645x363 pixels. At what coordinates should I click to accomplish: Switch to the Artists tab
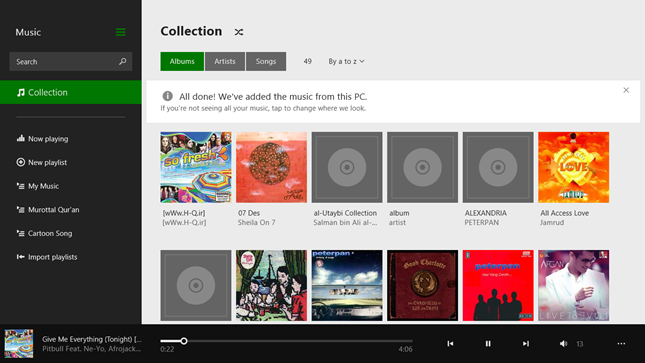tap(225, 61)
